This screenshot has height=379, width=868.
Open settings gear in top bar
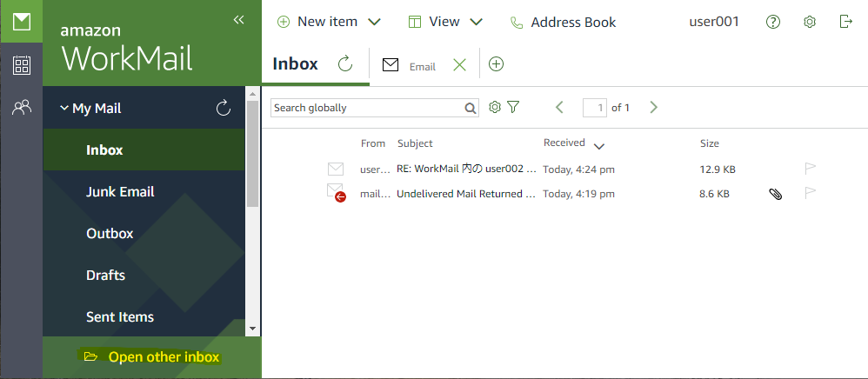(810, 22)
